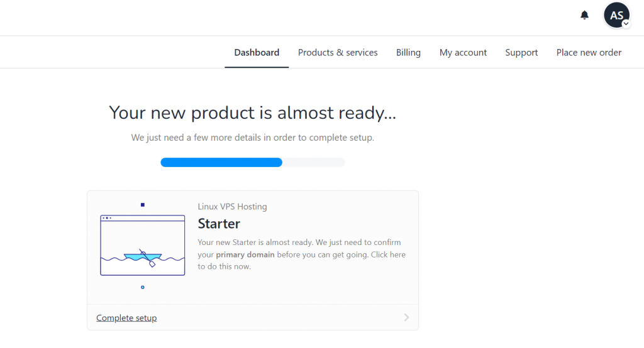Go to the Billing tab
The width and height of the screenshot is (644, 348).
tap(408, 53)
